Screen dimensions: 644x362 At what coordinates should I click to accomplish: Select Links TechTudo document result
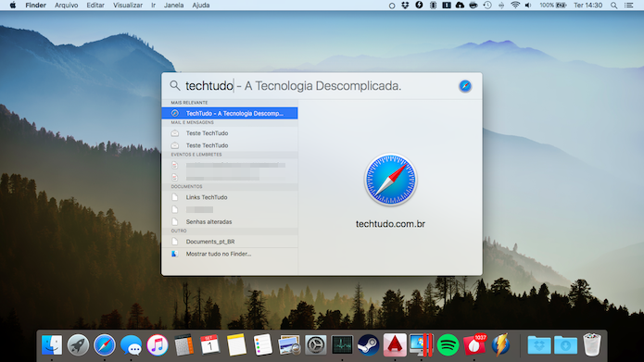(x=230, y=197)
